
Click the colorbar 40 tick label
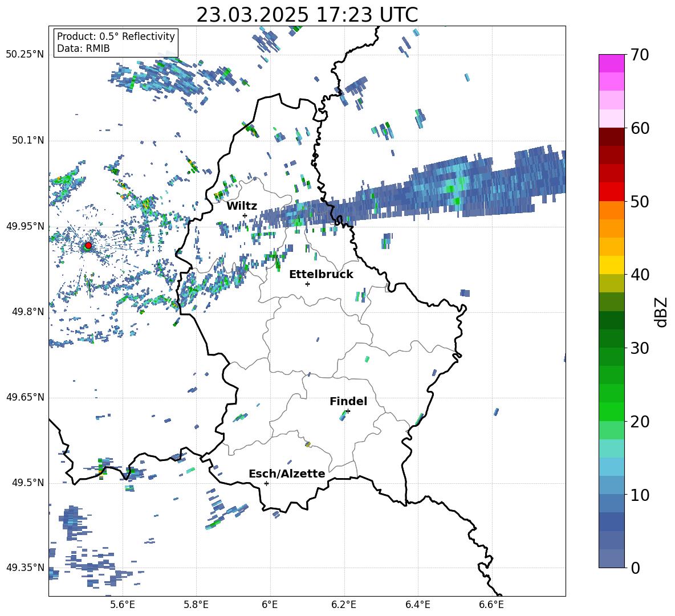pos(640,275)
